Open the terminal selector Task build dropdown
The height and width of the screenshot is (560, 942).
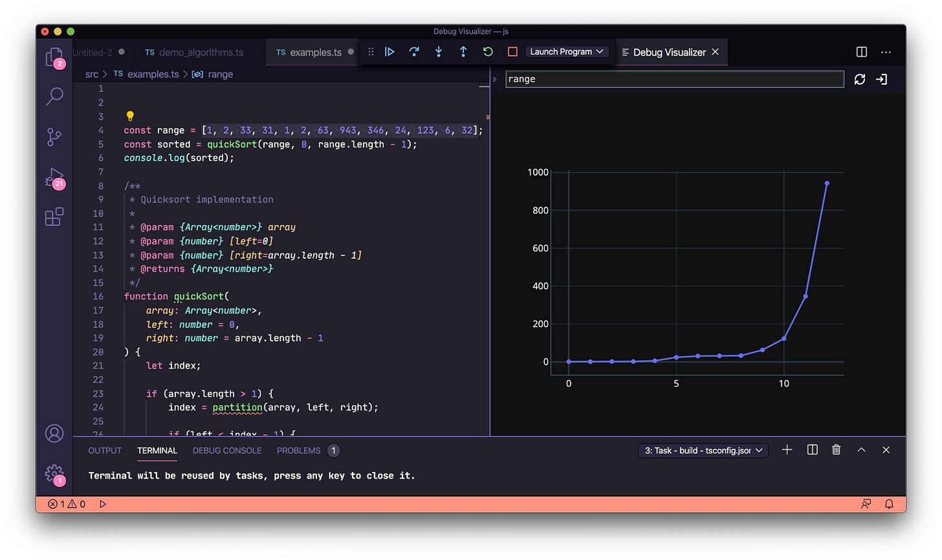pyautogui.click(x=703, y=451)
